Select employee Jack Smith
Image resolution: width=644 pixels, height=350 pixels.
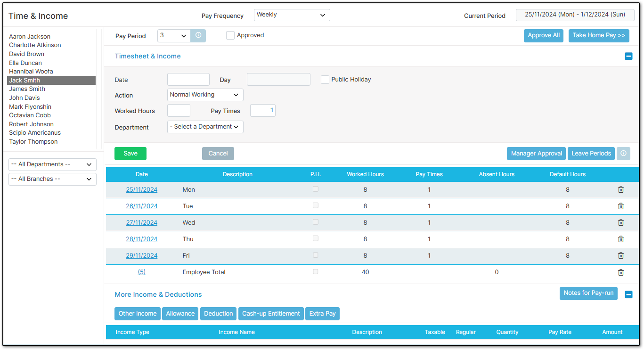(x=51, y=81)
